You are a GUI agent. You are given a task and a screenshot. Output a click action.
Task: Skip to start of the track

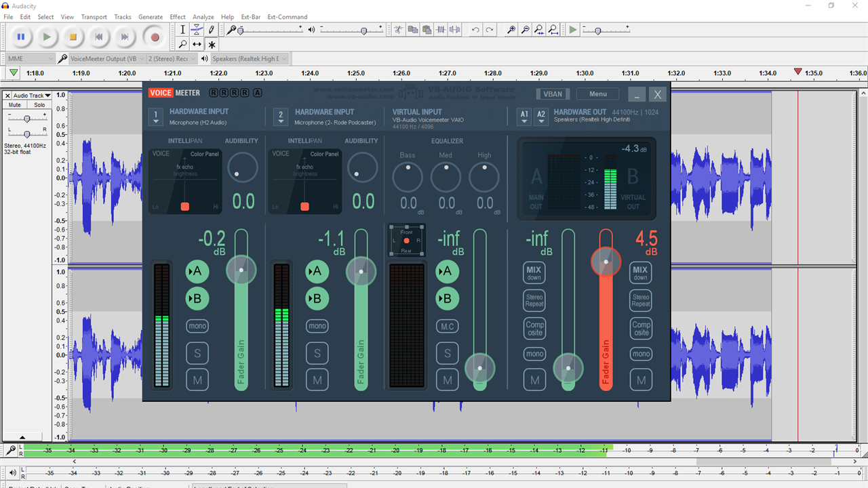(99, 37)
